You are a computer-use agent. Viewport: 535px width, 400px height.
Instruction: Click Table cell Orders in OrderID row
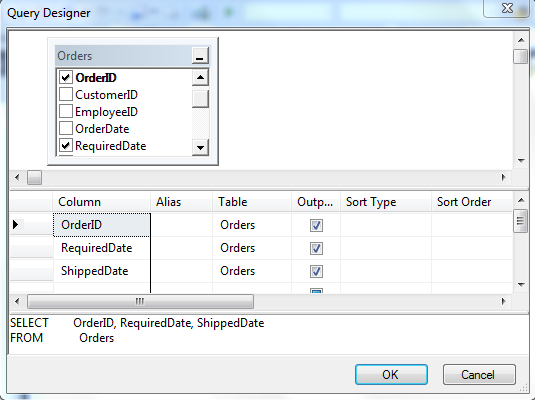tap(252, 225)
